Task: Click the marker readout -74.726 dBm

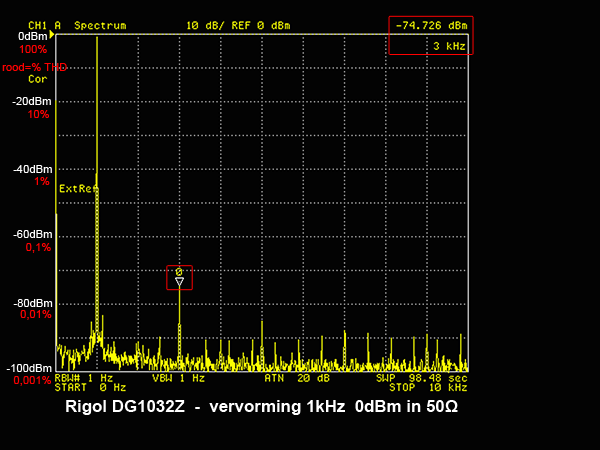Action: pos(431,26)
